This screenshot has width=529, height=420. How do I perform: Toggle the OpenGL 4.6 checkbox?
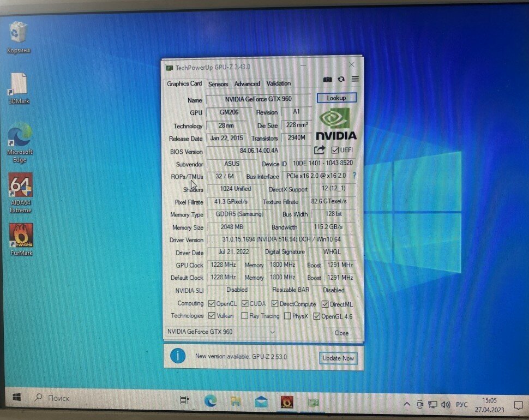pyautogui.click(x=316, y=316)
